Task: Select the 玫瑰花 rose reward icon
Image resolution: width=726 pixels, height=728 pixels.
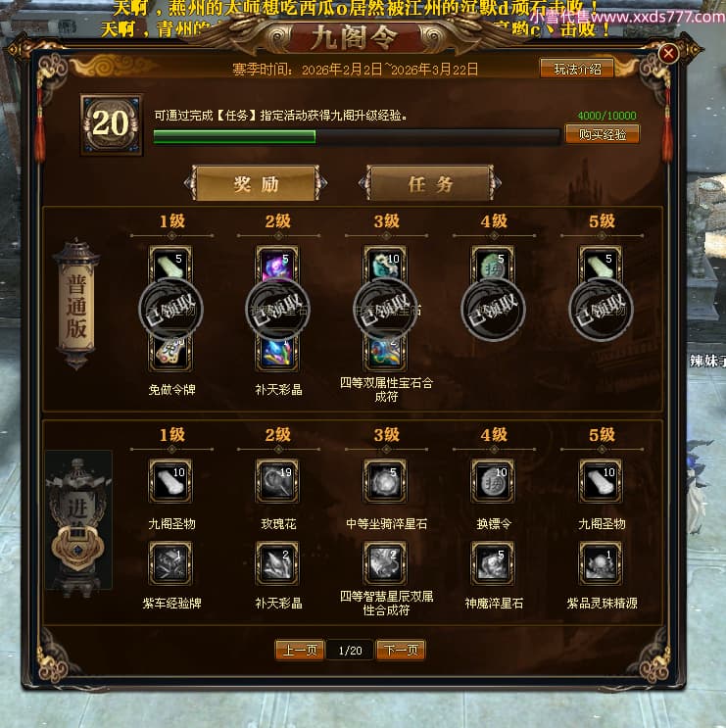Action: 277,481
